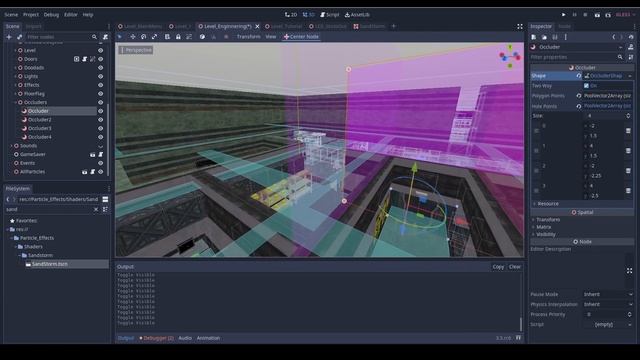Hide the Doors node
The width and height of the screenshot is (640, 360).
[x=100, y=59]
